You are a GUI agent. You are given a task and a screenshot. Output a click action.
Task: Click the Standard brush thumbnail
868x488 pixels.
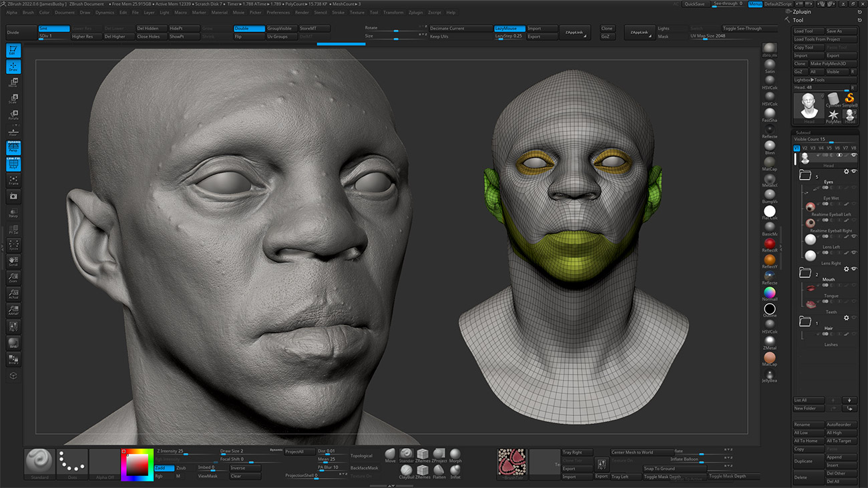(39, 461)
